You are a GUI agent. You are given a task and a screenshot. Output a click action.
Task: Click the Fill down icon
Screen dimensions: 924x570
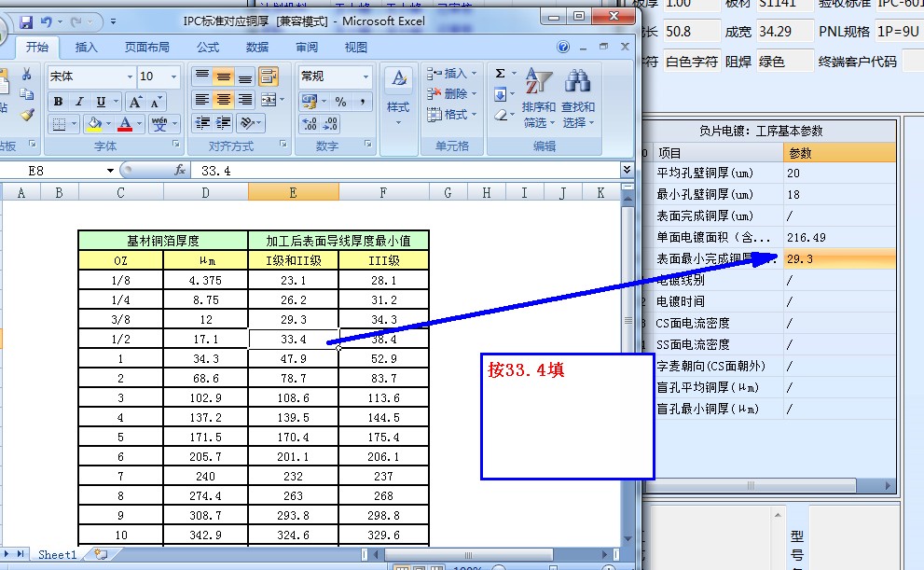(501, 94)
